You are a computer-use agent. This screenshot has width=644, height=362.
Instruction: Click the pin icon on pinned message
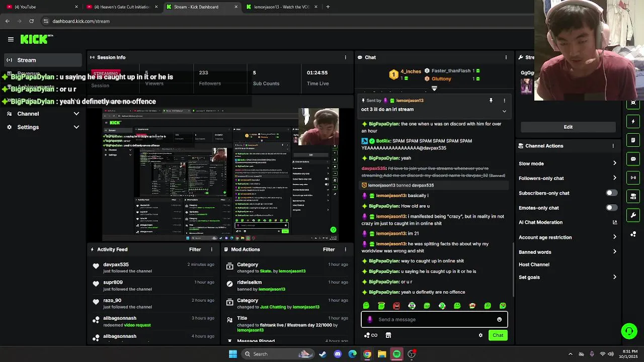491,101
